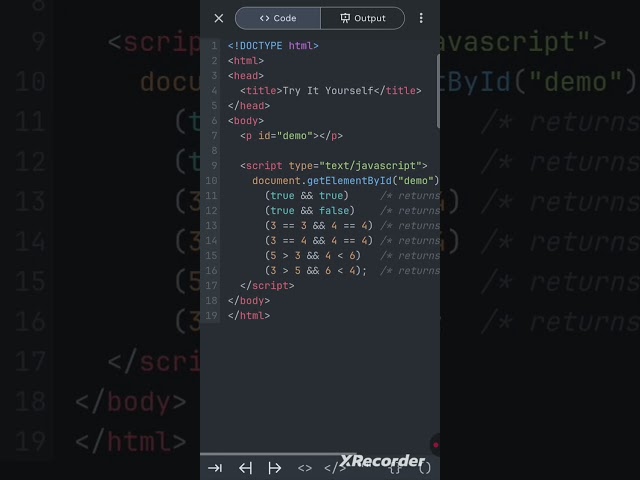Place cursor on the <!DOCTYPE html> line
Viewport: 640px width, 480px height.
[x=273, y=46]
